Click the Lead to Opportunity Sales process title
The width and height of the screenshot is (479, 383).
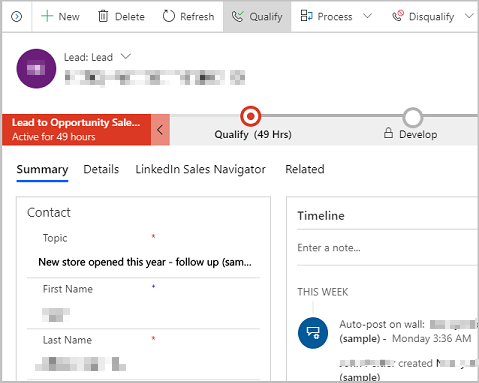click(x=76, y=123)
